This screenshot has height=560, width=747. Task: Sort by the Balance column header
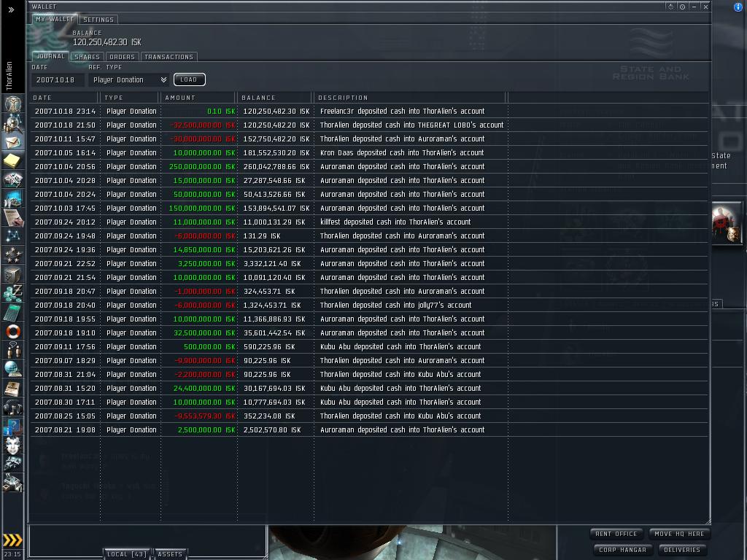click(x=275, y=98)
